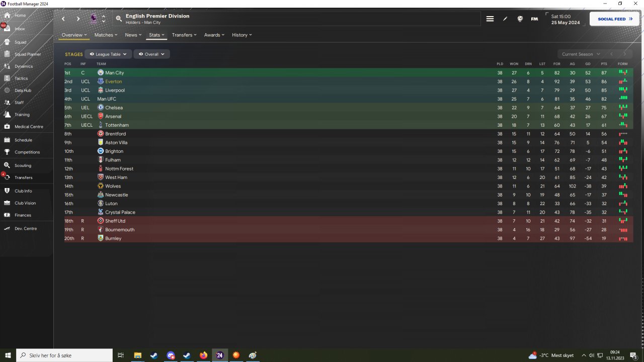Open the Club Info shield icon

[x=7, y=191]
